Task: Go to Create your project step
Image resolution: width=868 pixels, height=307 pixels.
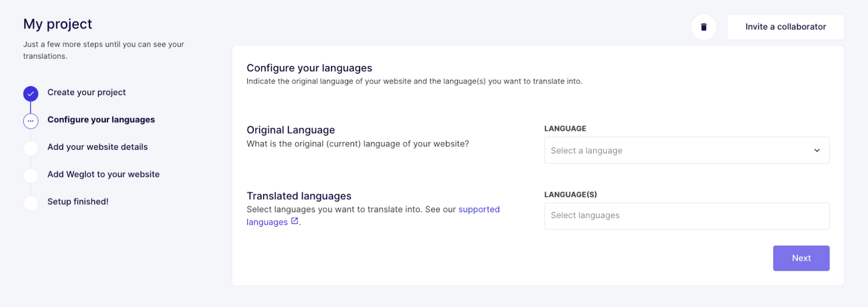Action: 86,93
